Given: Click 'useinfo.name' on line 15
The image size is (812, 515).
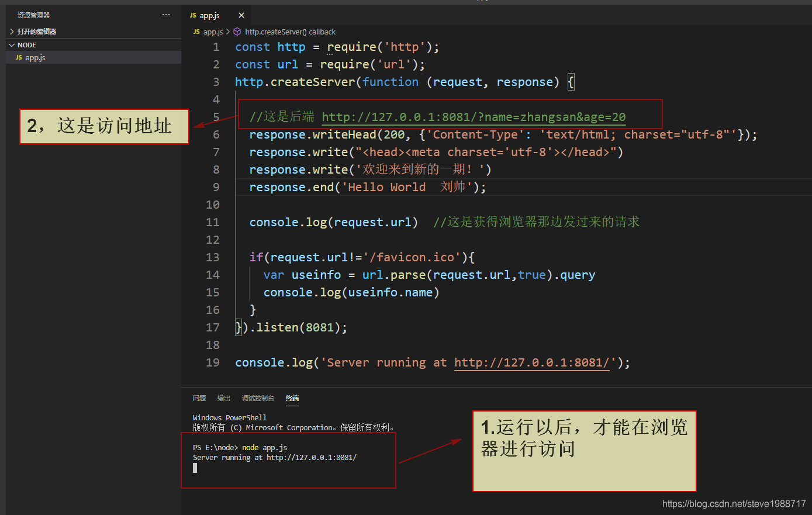Looking at the screenshot, I should tap(390, 292).
